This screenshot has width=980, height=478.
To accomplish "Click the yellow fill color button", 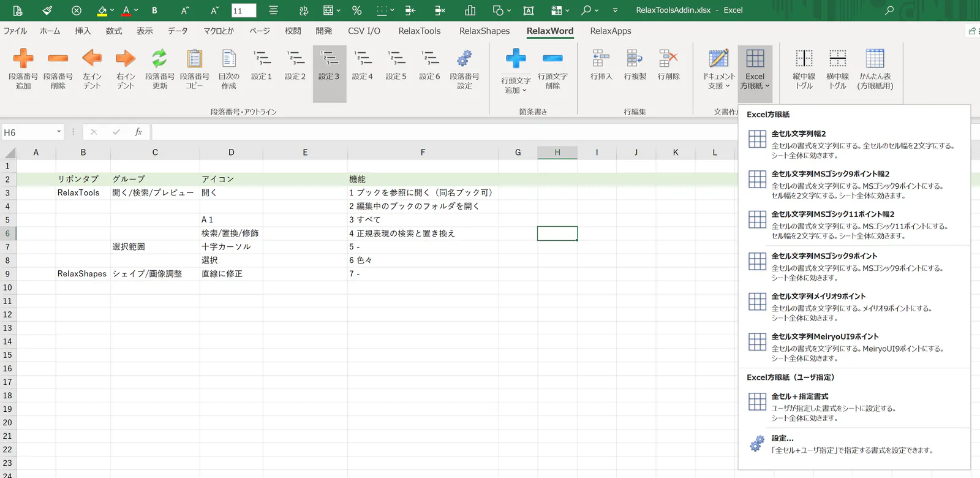I will click(x=102, y=10).
